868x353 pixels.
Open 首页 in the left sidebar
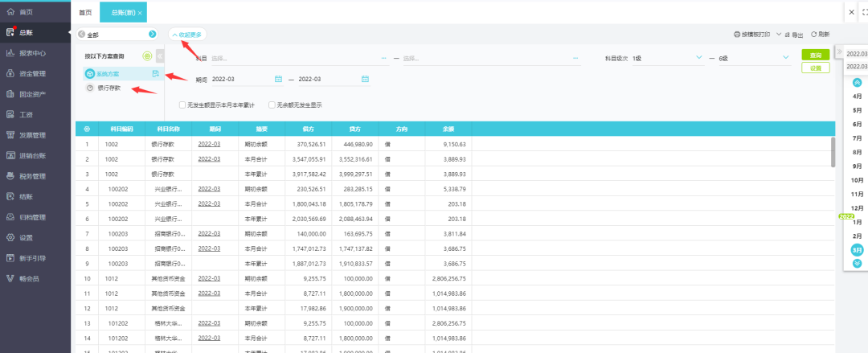pos(26,11)
